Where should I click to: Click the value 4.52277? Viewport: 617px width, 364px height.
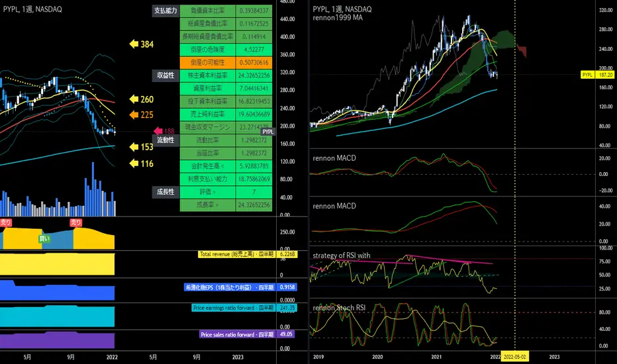coord(254,50)
